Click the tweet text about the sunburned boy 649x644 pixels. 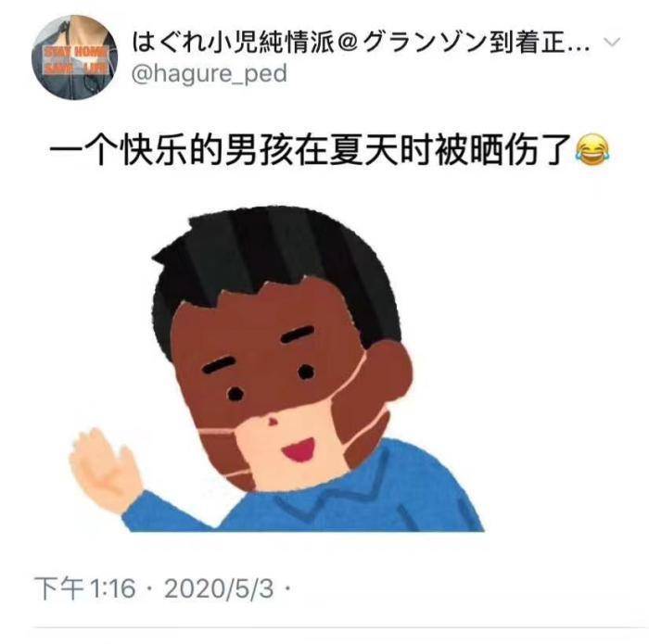(x=329, y=150)
